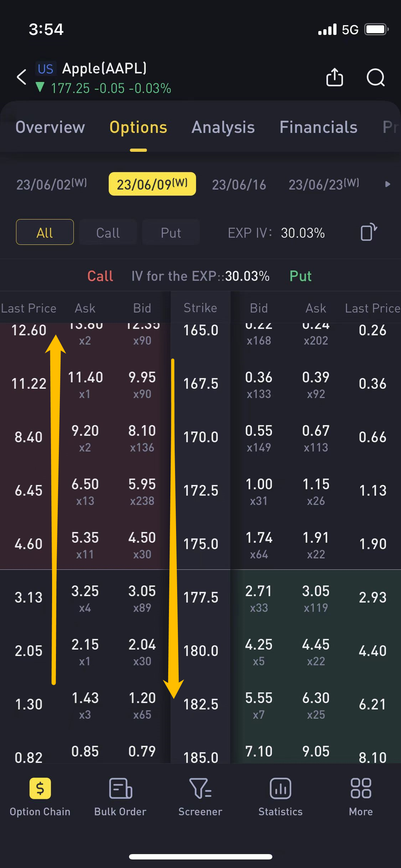This screenshot has width=401, height=868.
Task: Tap the back arrow to exit AAPL
Action: pos(21,77)
